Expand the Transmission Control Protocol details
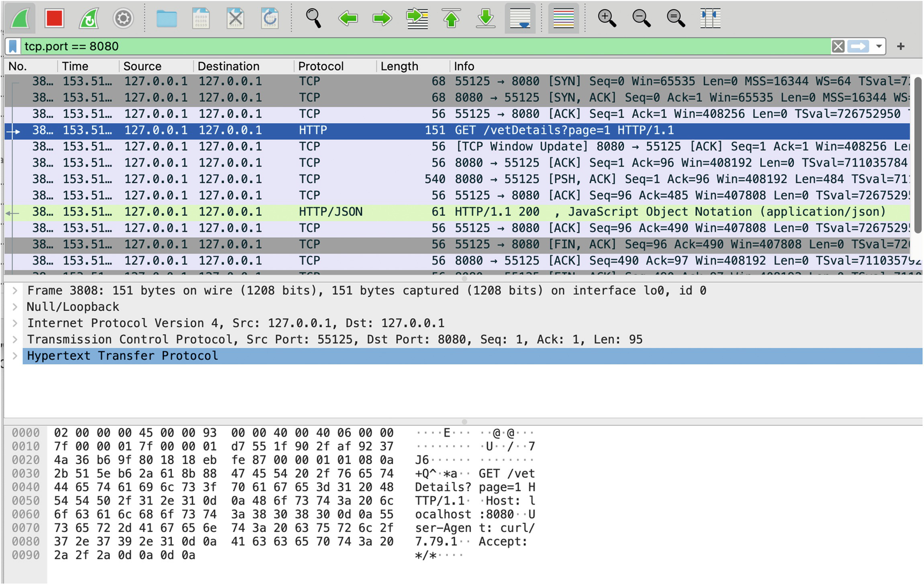Image resolution: width=924 pixels, height=585 pixels. click(x=15, y=340)
